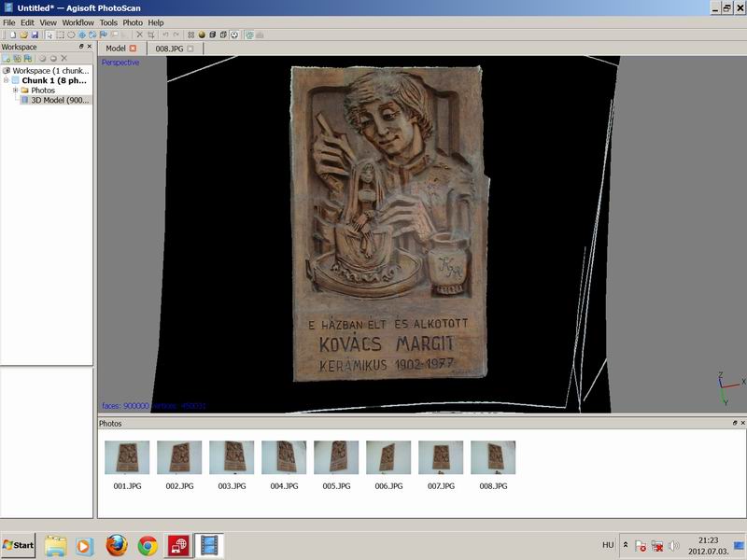
Task: Toggle the Shaded view mode button
Action: click(x=202, y=35)
